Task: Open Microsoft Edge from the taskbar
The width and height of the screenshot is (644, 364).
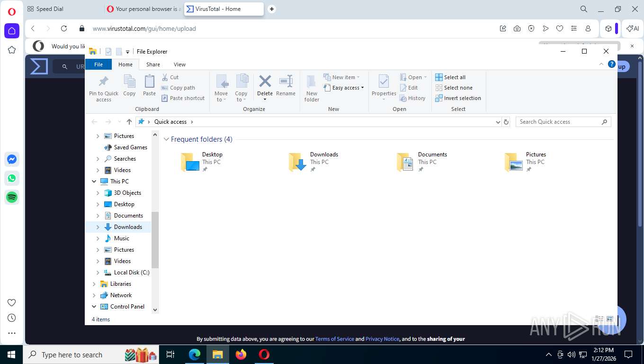Action: pyautogui.click(x=195, y=355)
